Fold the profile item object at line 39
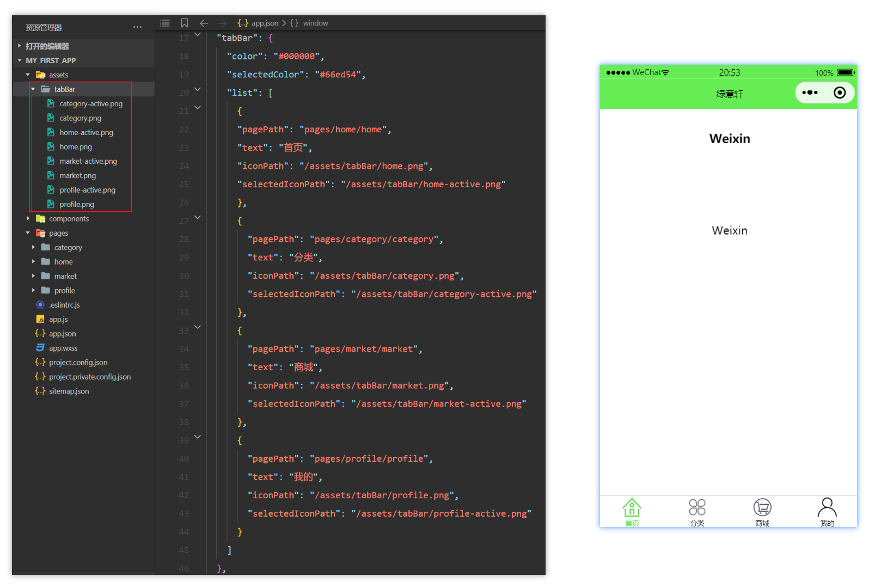Screen dimensions: 875x588 [198, 437]
